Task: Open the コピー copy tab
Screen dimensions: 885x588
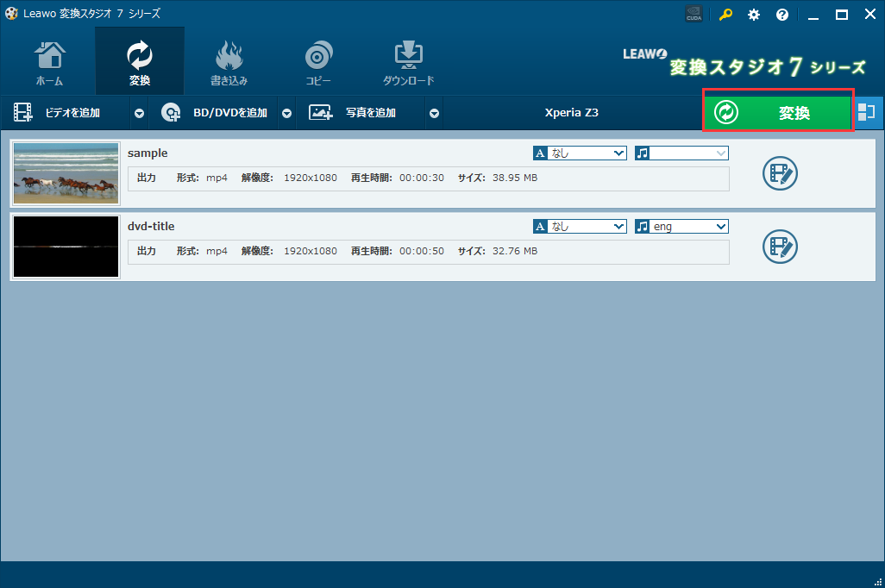Action: pos(318,62)
